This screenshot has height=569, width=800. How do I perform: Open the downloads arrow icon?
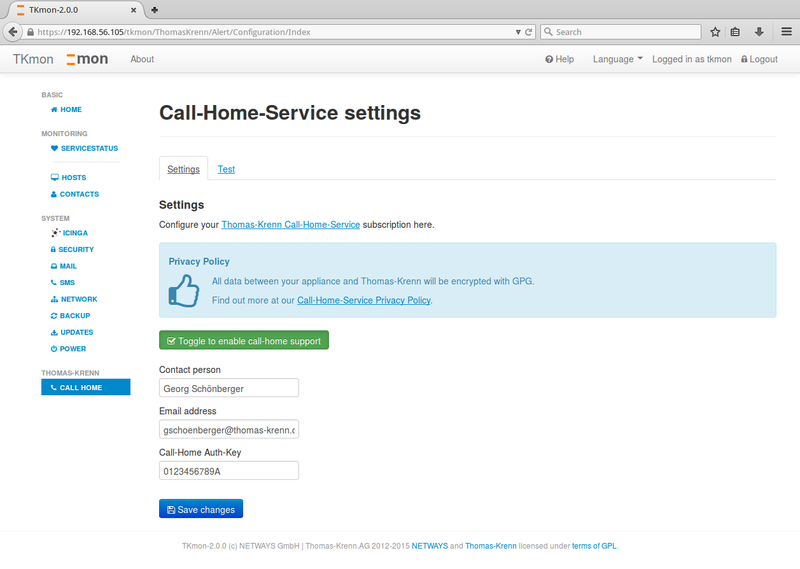point(759,32)
